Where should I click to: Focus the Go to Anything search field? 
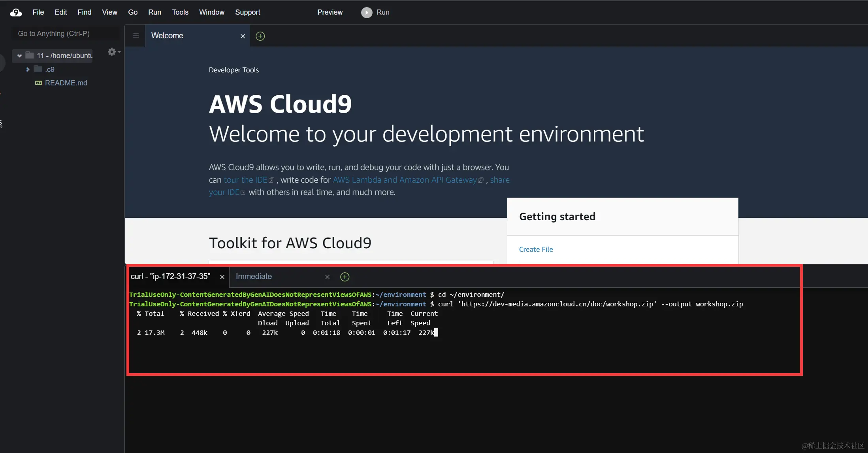(66, 34)
